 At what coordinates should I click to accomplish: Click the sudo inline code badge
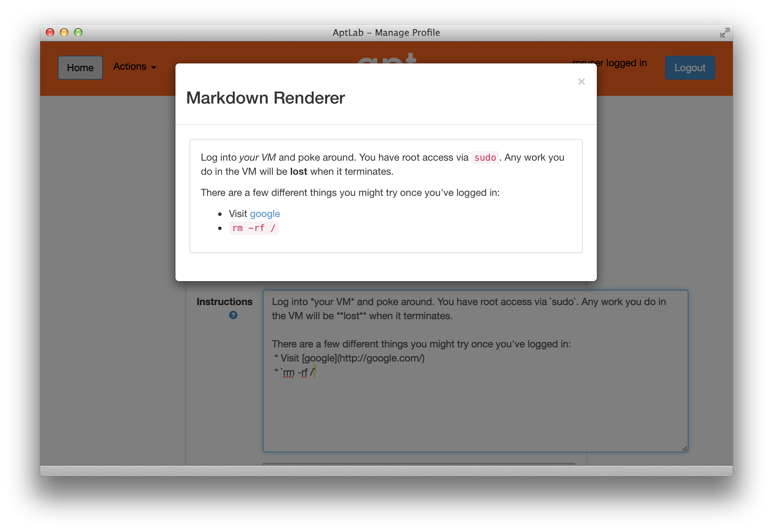coord(485,157)
